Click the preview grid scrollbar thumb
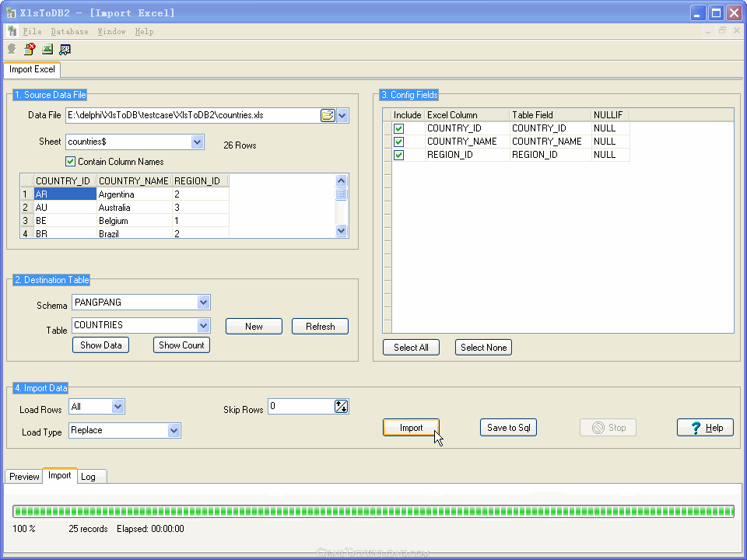Image resolution: width=747 pixels, height=560 pixels. click(x=341, y=194)
